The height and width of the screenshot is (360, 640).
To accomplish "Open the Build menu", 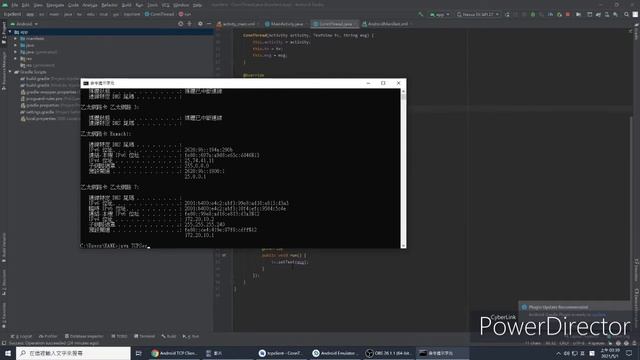I will pyautogui.click(x=127, y=5).
